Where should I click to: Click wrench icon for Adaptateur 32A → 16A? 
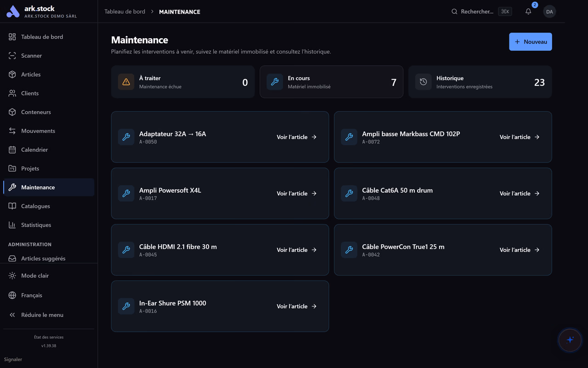(x=126, y=137)
